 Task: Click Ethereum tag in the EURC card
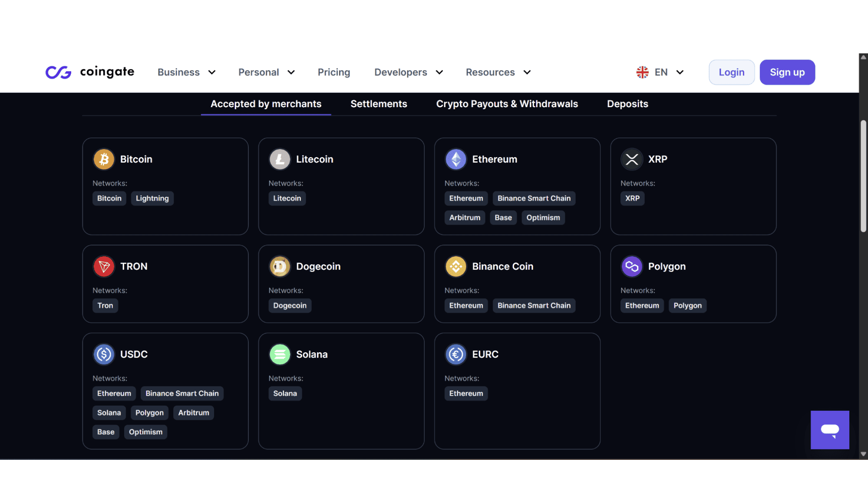click(466, 393)
